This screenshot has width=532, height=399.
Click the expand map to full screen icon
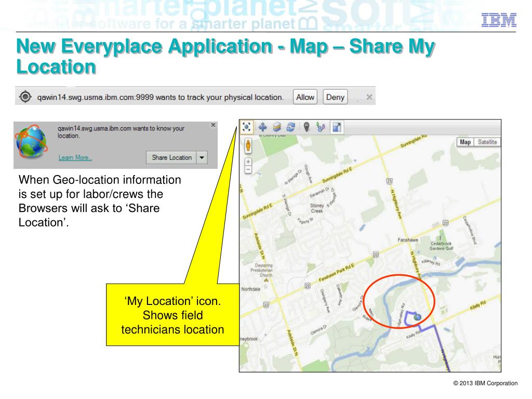pyautogui.click(x=337, y=127)
